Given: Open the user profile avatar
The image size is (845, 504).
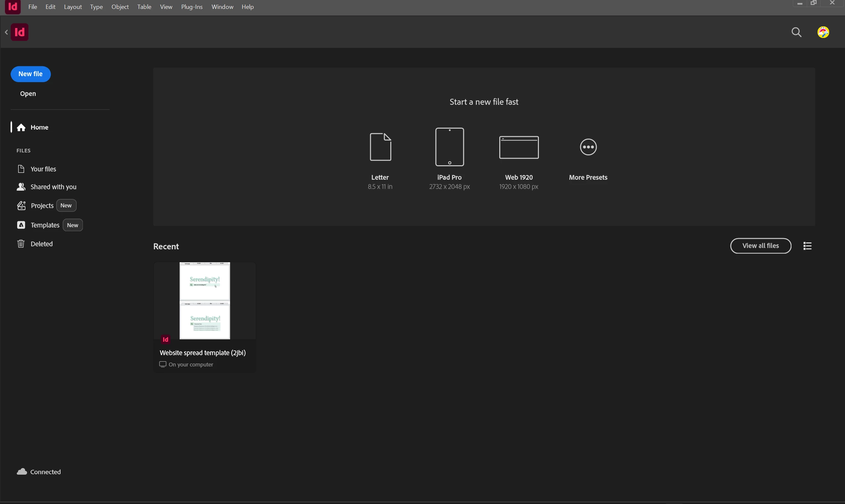Looking at the screenshot, I should [823, 32].
